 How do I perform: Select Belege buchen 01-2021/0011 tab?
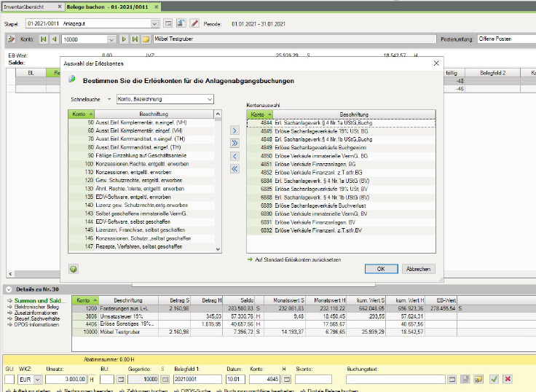108,7
